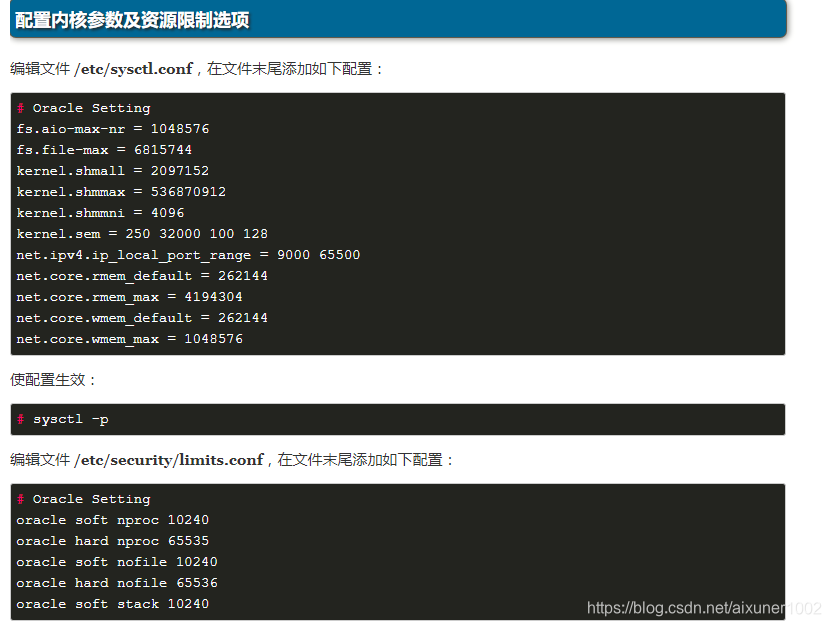Click the fs.file-max = 6815744 line
Image resolution: width=831 pixels, height=627 pixels.
[x=104, y=150]
